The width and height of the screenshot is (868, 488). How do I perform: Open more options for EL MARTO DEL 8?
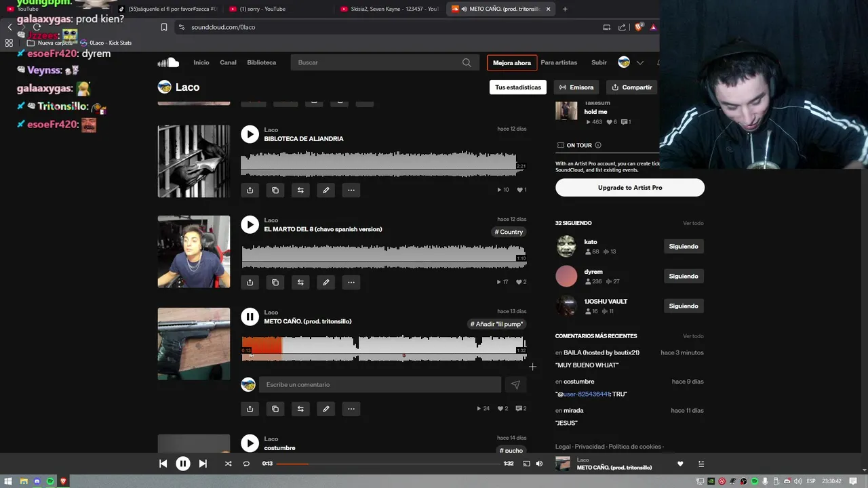(351, 283)
